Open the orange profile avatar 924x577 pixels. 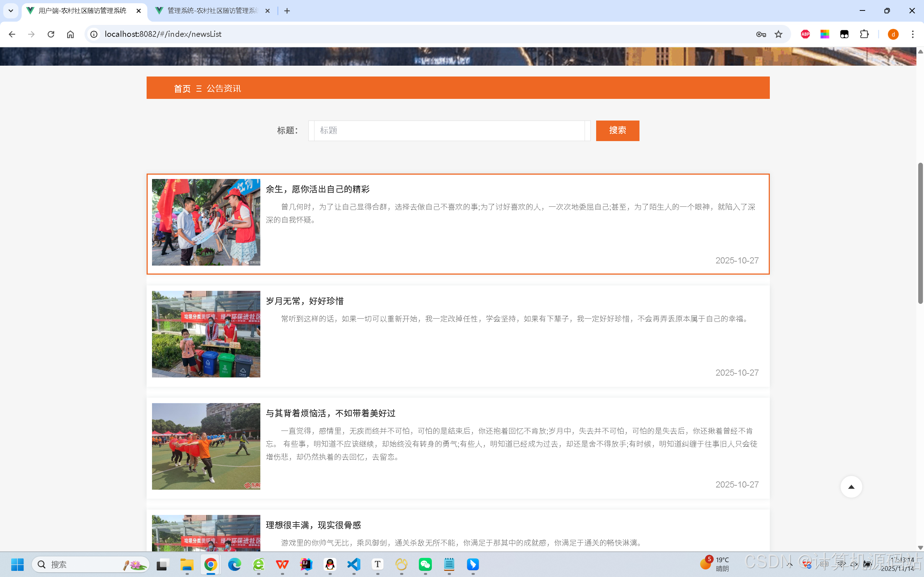point(893,34)
